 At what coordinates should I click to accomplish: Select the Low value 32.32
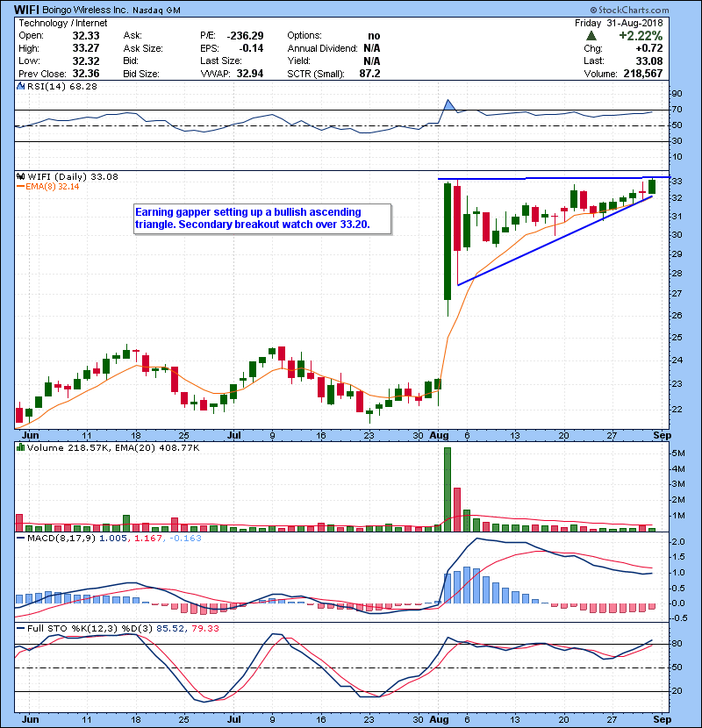point(86,61)
